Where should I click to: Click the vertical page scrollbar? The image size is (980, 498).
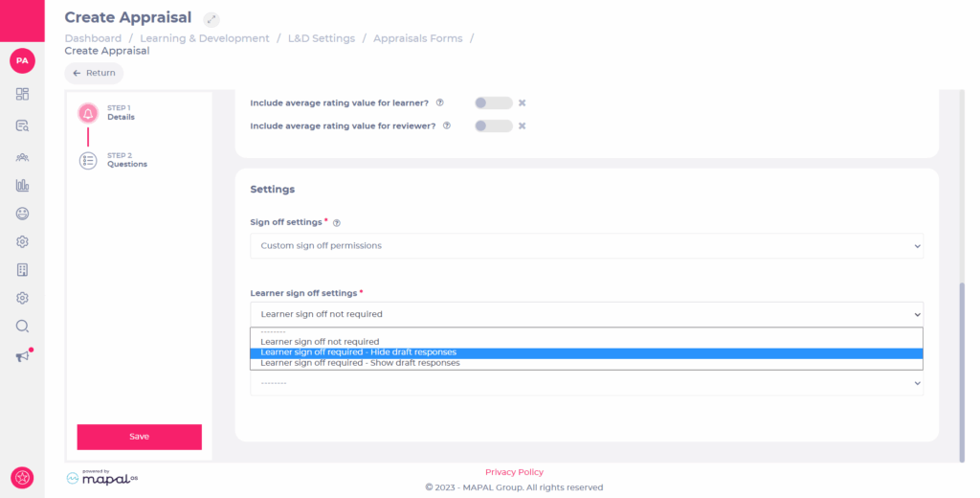(x=962, y=373)
